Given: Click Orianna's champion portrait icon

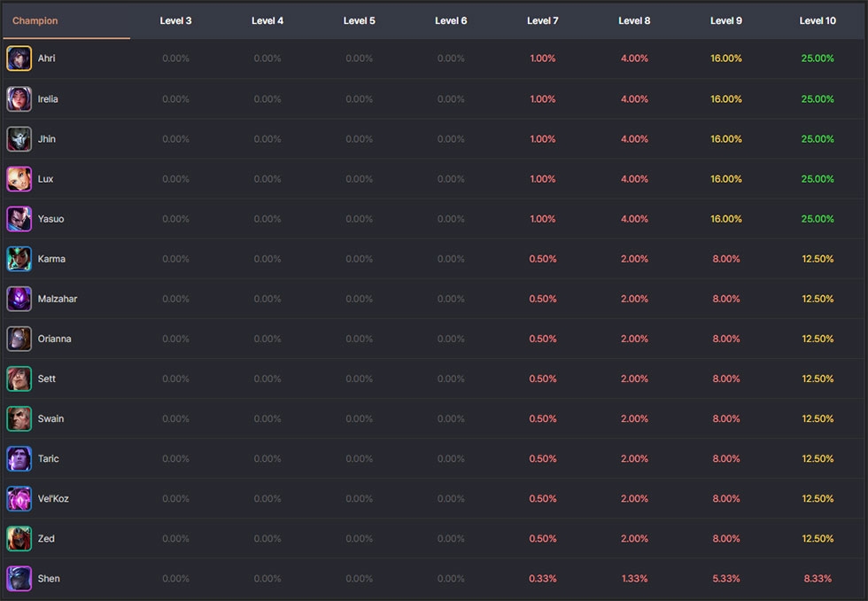Looking at the screenshot, I should coord(19,339).
